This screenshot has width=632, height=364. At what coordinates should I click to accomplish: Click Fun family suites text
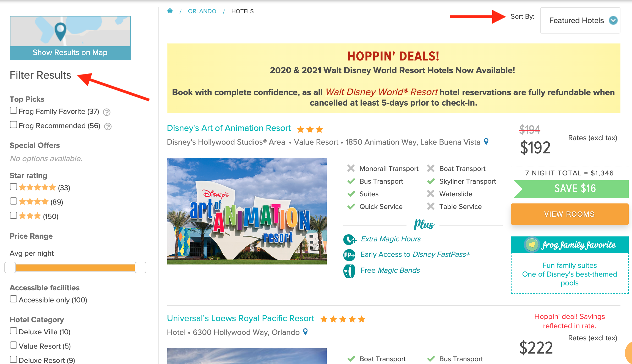570,265
